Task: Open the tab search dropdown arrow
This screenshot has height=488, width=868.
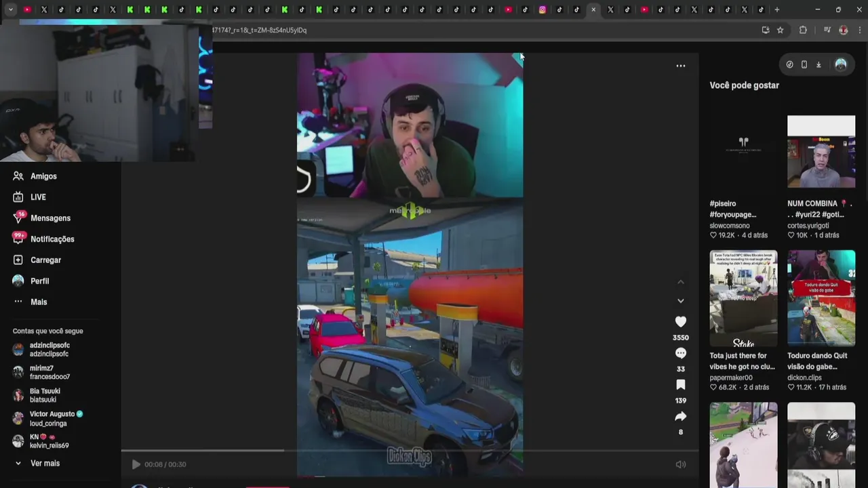Action: 10,9
